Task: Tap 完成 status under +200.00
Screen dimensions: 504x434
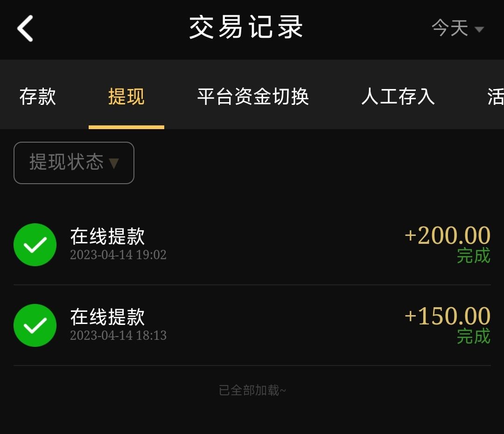Action: click(x=473, y=256)
